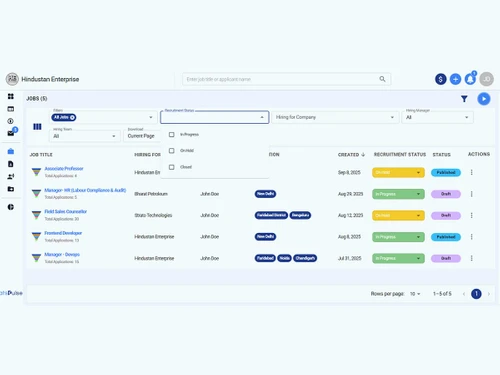The image size is (500, 375).
Task: Open the Hiring for Company dropdown
Action: click(x=335, y=117)
